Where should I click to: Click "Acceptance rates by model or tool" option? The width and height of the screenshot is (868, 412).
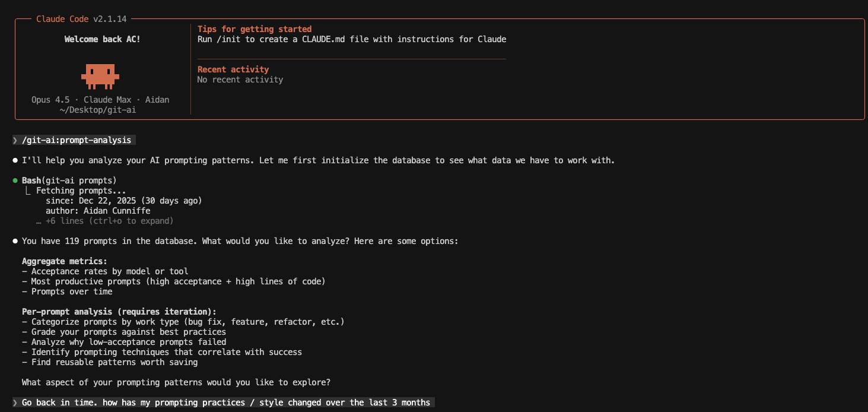click(x=110, y=271)
